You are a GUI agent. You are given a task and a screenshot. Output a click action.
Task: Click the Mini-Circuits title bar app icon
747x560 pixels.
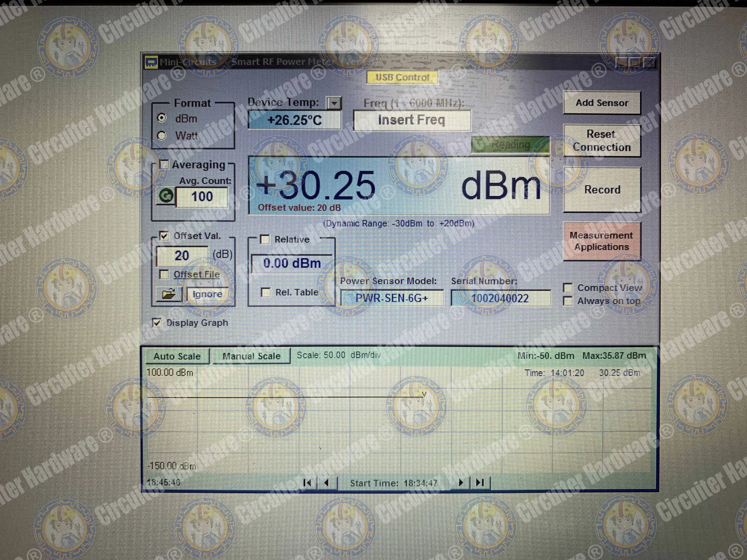(x=151, y=62)
